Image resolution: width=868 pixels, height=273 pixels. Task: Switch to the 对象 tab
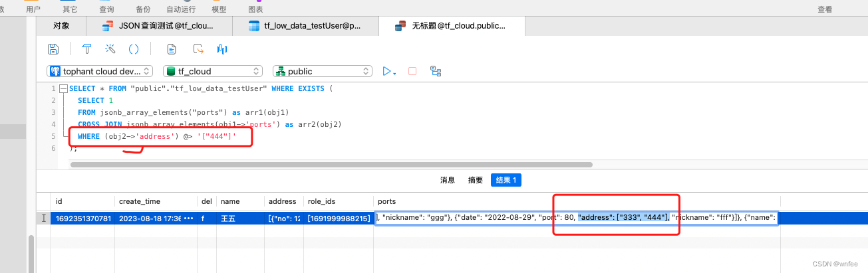(x=62, y=26)
